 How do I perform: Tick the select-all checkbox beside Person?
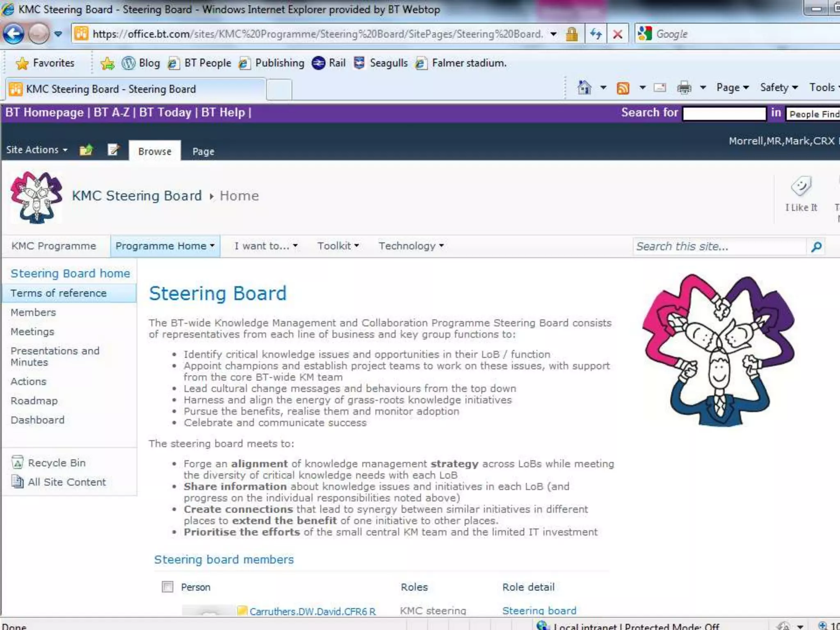tap(167, 587)
